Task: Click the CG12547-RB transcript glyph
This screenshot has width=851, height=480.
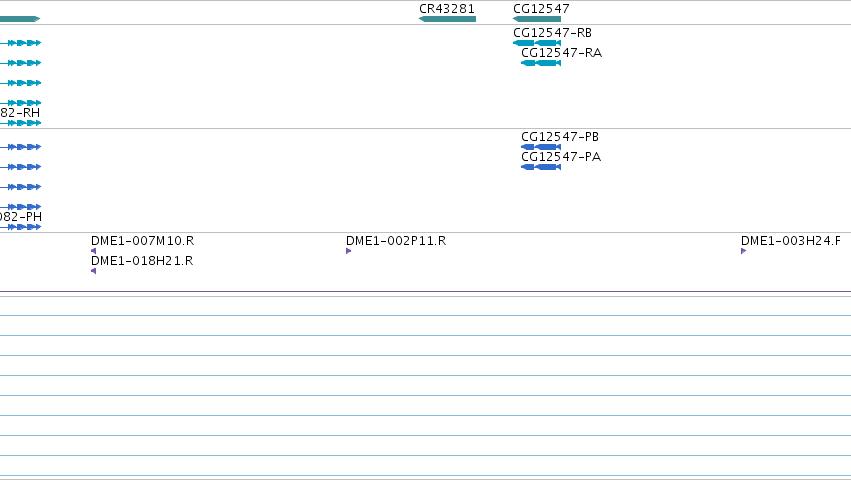Action: [x=537, y=43]
